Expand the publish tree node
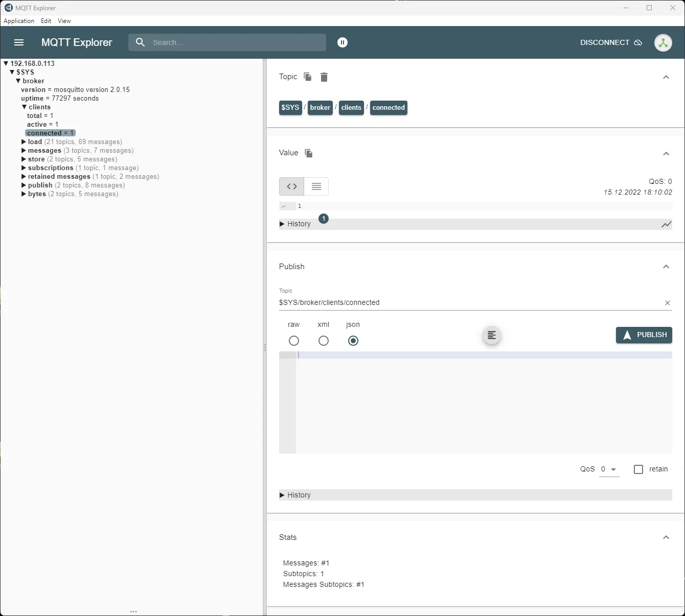This screenshot has height=616, width=685. [x=24, y=185]
